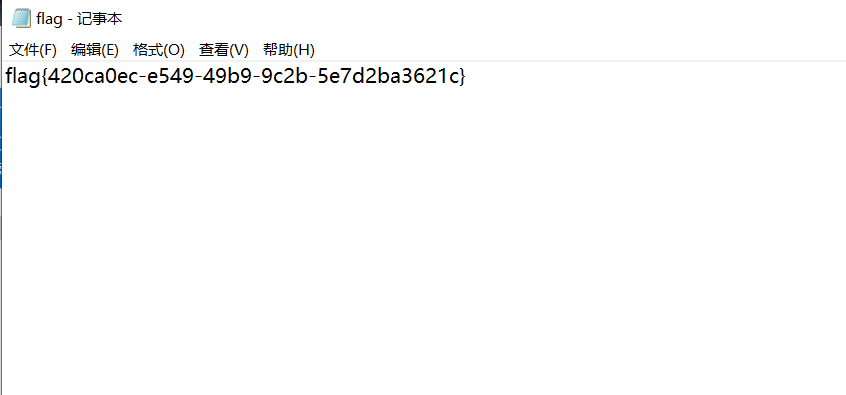The image size is (846, 395).
Task: Place cursor in the 5e7d2ba3621c segment
Action: [x=385, y=77]
